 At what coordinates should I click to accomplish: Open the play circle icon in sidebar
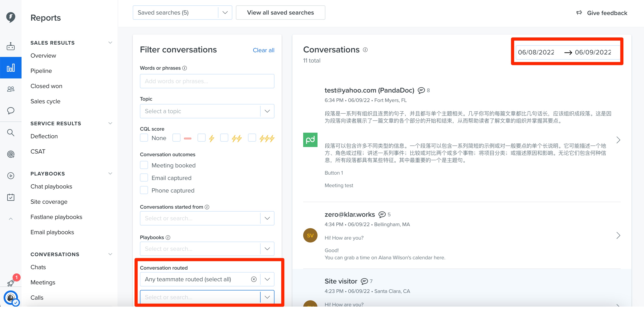tap(11, 176)
